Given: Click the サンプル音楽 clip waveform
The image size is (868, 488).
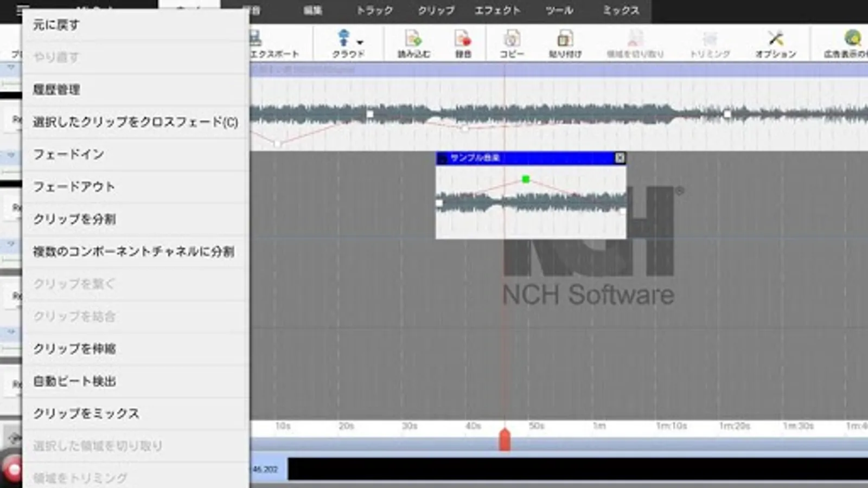Looking at the screenshot, I should pos(531,203).
